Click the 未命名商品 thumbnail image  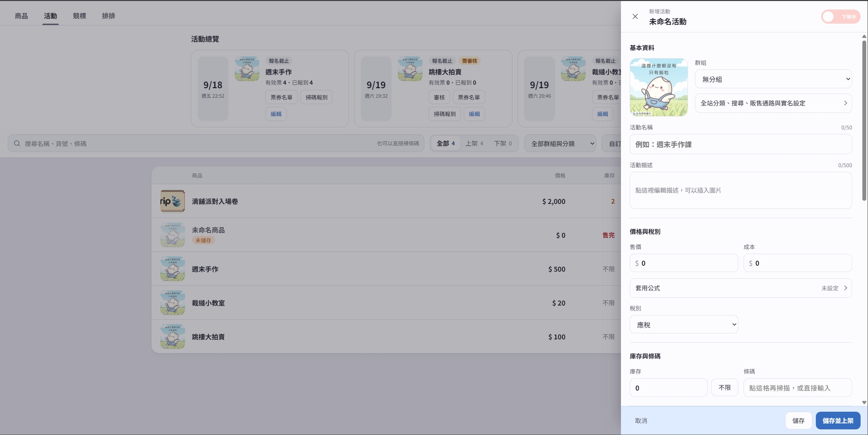[x=173, y=235]
